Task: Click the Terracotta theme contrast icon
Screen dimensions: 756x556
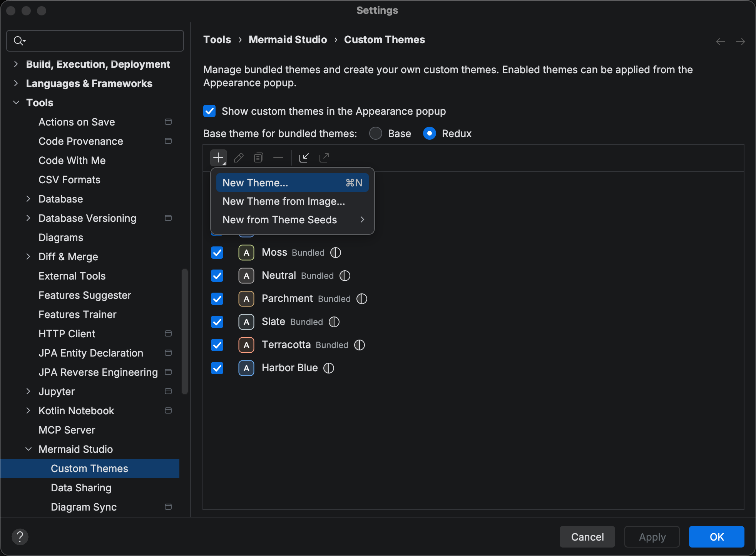Action: point(360,345)
